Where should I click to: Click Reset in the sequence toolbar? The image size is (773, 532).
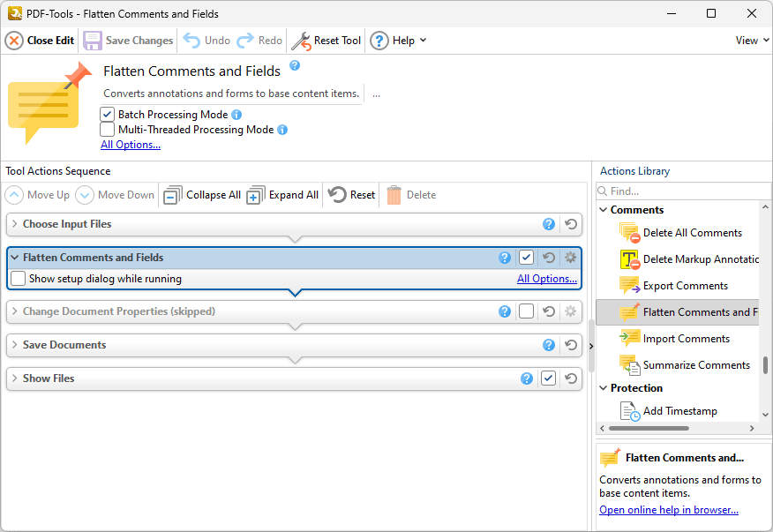point(351,195)
